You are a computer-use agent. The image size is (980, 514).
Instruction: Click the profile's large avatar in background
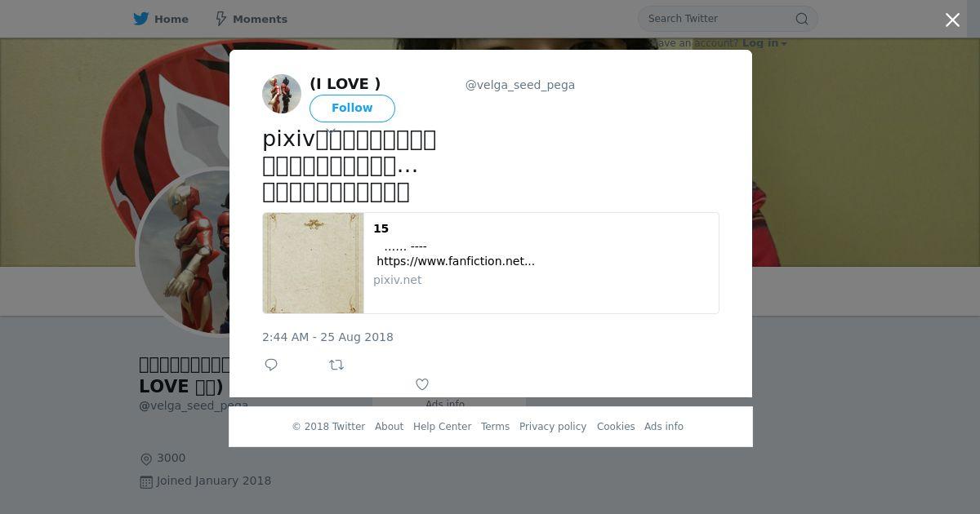coord(185,251)
